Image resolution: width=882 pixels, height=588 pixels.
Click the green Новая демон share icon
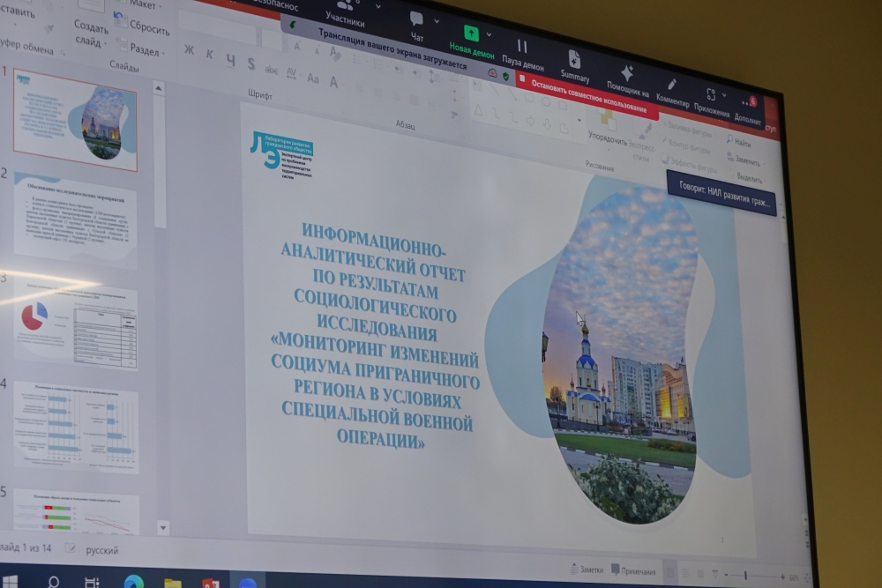pyautogui.click(x=472, y=33)
